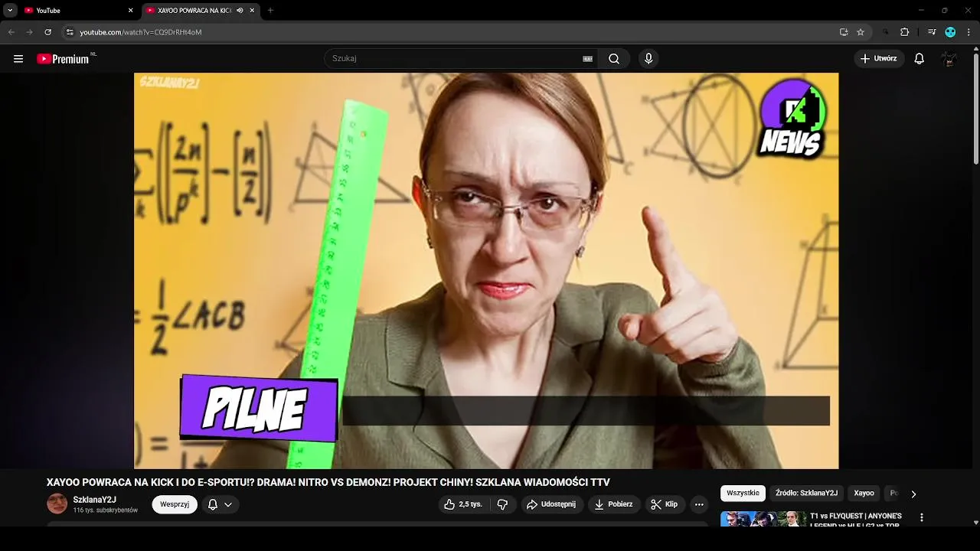Click the 116 tys. subskrybentów text

click(106, 510)
